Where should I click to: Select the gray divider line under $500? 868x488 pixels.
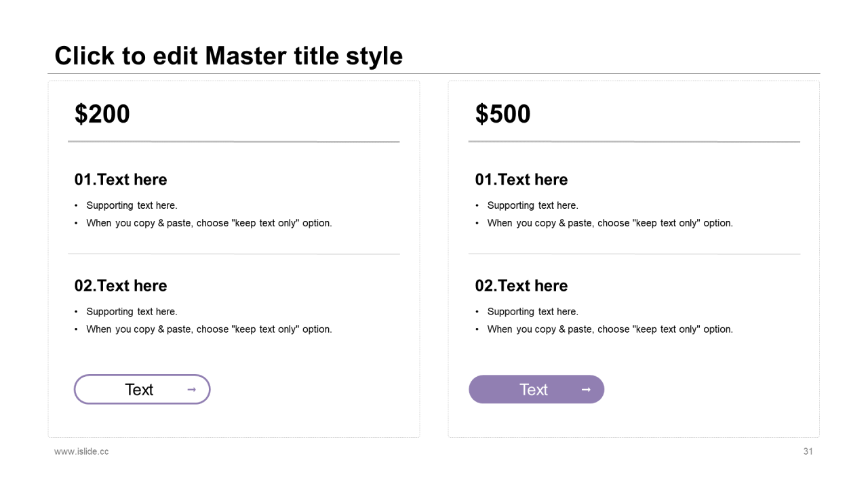coord(634,142)
